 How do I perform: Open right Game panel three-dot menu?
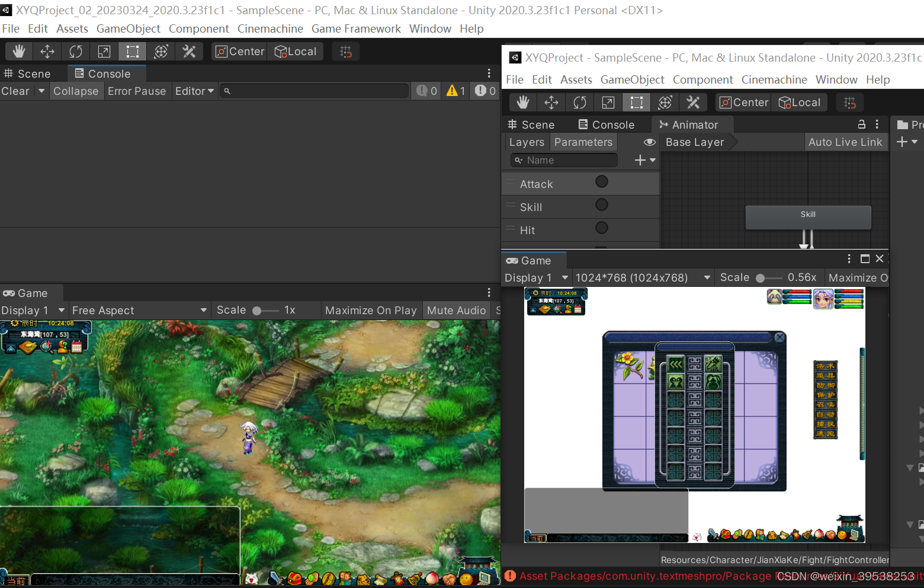pos(849,258)
